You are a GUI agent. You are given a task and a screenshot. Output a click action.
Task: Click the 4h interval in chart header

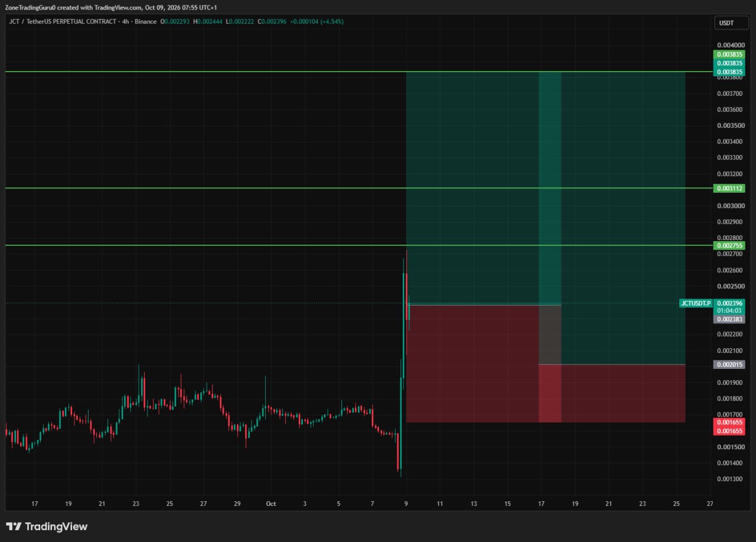(126, 22)
